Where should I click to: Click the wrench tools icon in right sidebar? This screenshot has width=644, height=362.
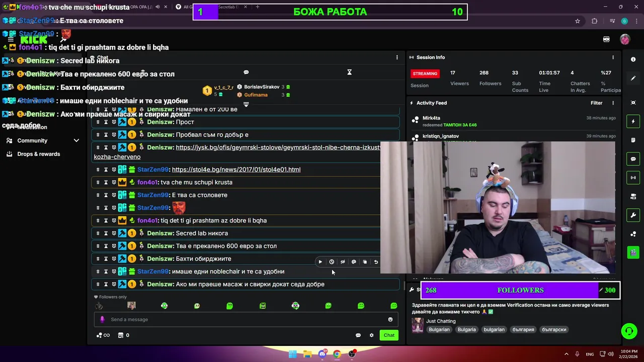pyautogui.click(x=633, y=215)
